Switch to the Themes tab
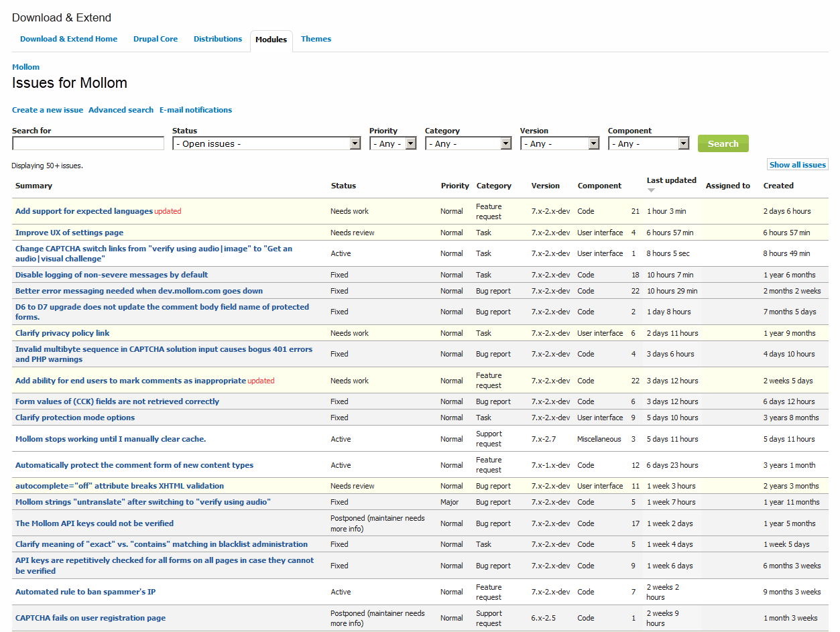The image size is (840, 632). [x=316, y=39]
